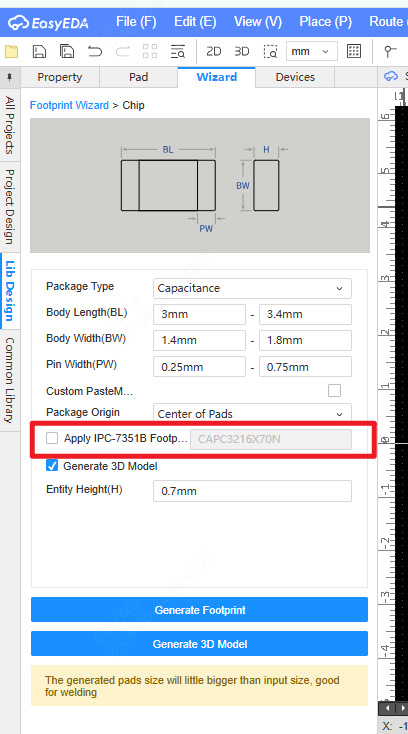Screen dimensions: 408x734
Task: Click the CAPC3216X70N name field
Action: click(x=270, y=439)
